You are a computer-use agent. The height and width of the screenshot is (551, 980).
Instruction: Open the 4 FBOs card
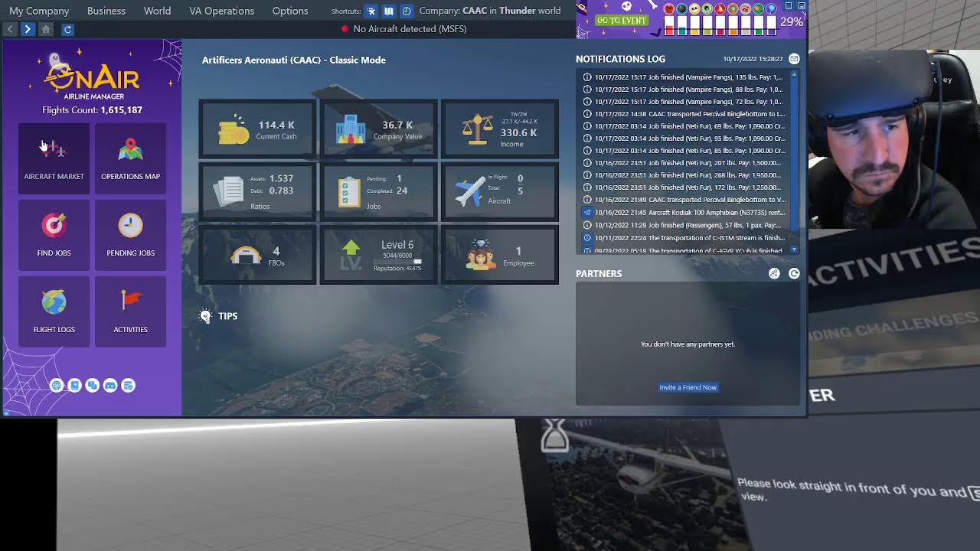coord(257,255)
